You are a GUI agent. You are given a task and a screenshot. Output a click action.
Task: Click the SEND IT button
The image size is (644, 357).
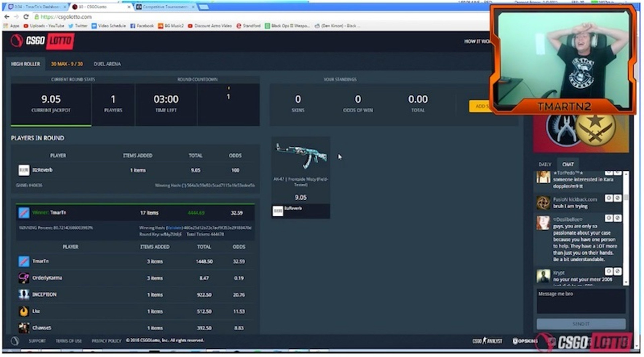(x=581, y=324)
